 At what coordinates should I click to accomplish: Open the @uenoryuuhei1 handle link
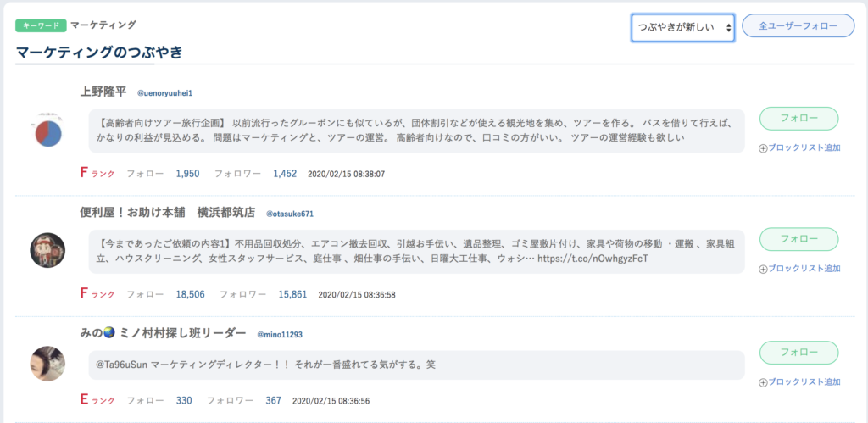pos(164,93)
